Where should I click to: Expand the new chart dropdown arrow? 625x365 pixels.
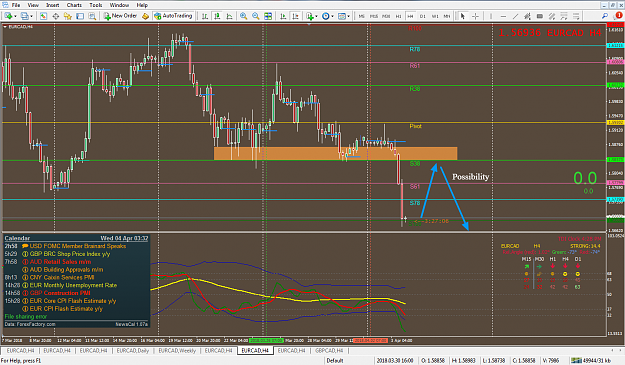pyautogui.click(x=15, y=16)
